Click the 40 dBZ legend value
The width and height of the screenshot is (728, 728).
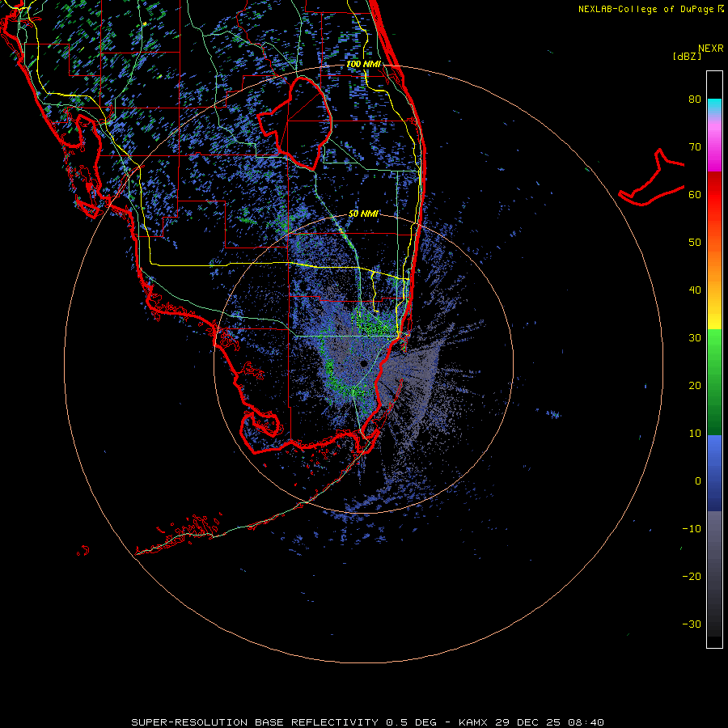pos(695,290)
